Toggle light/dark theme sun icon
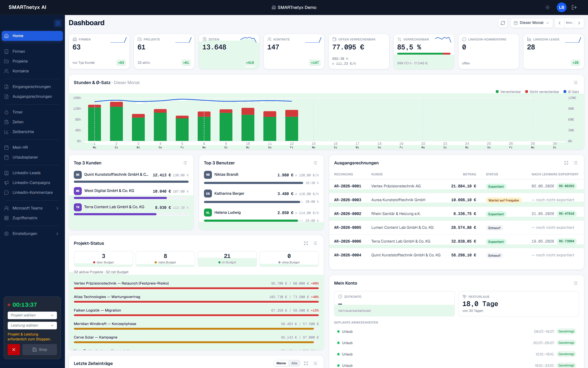 (547, 7)
